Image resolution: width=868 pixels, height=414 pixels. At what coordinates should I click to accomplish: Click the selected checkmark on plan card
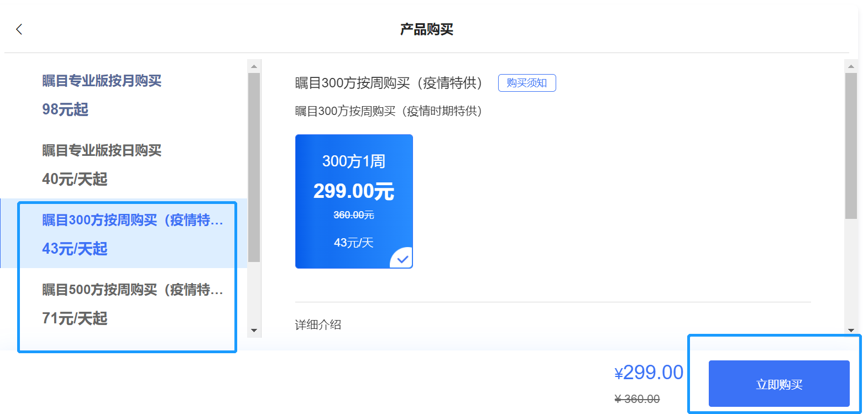[402, 259]
